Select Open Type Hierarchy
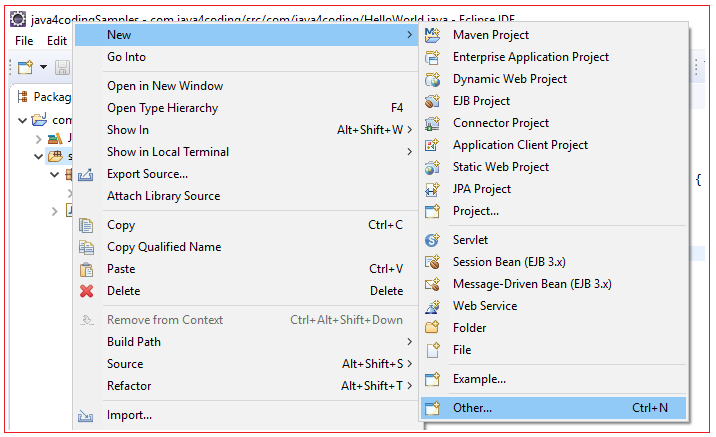This screenshot has height=437, width=716. pyautogui.click(x=247, y=108)
